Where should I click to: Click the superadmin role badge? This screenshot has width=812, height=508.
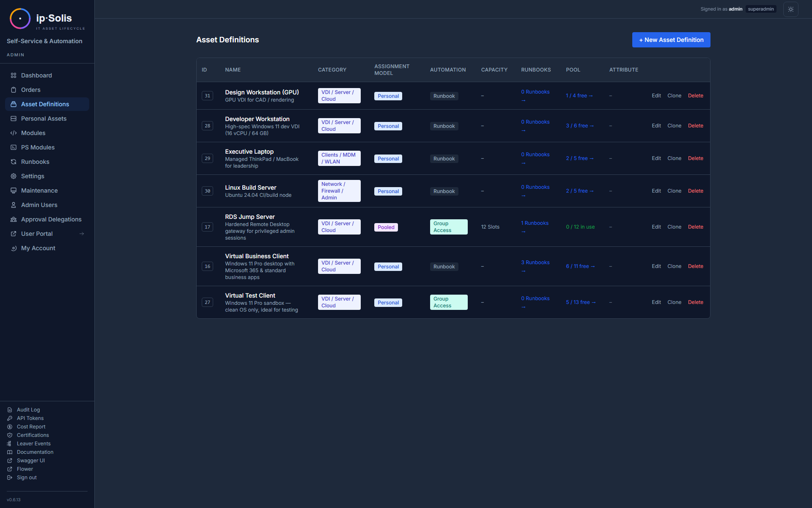pyautogui.click(x=761, y=9)
